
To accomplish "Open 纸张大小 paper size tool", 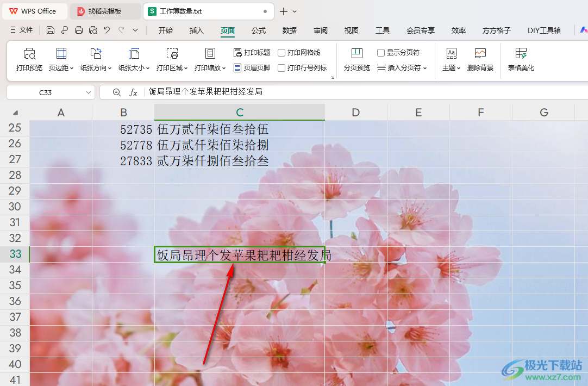I will (x=134, y=60).
